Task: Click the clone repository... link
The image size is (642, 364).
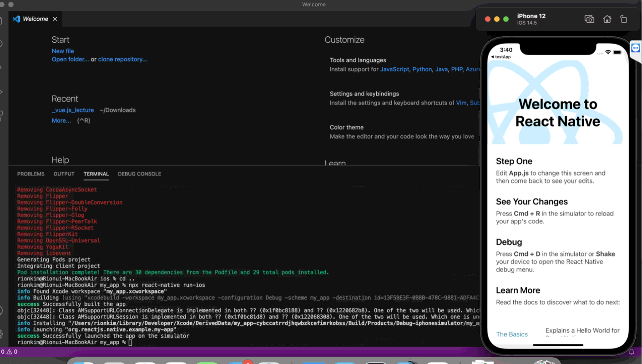Action: 122,59
